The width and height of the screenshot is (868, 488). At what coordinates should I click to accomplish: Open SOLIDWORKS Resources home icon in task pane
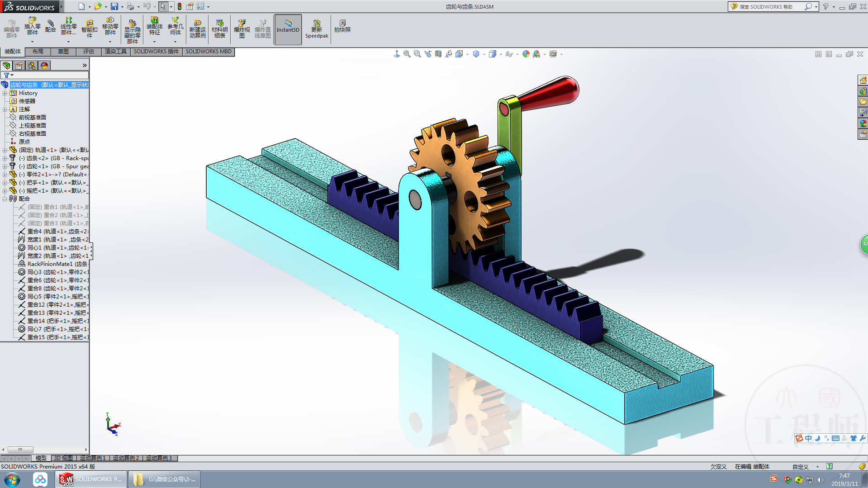(x=863, y=81)
